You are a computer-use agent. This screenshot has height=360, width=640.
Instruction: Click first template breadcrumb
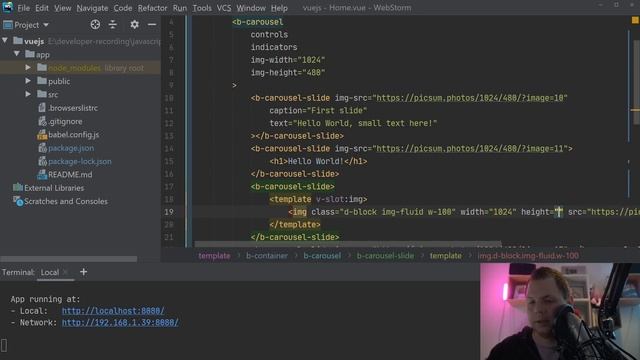pyautogui.click(x=214, y=256)
